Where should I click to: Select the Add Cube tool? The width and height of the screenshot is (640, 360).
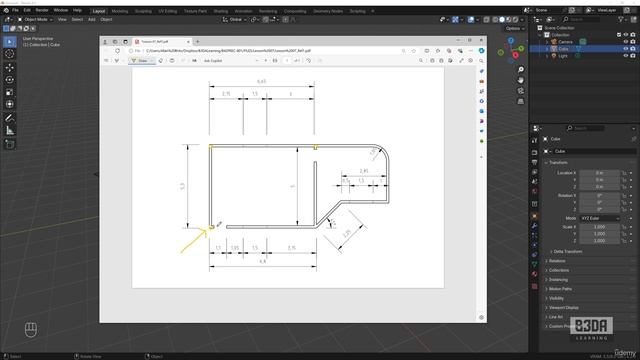9,144
